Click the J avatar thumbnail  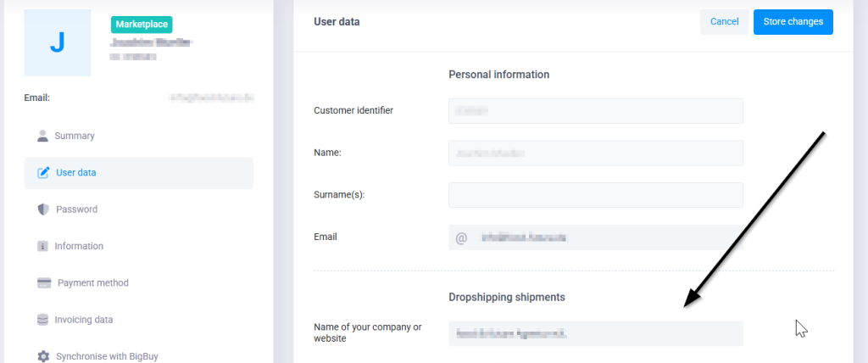point(58,42)
